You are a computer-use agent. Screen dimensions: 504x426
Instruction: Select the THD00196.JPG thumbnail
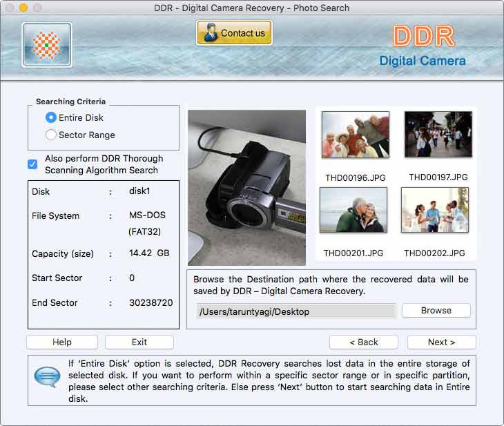(356, 135)
